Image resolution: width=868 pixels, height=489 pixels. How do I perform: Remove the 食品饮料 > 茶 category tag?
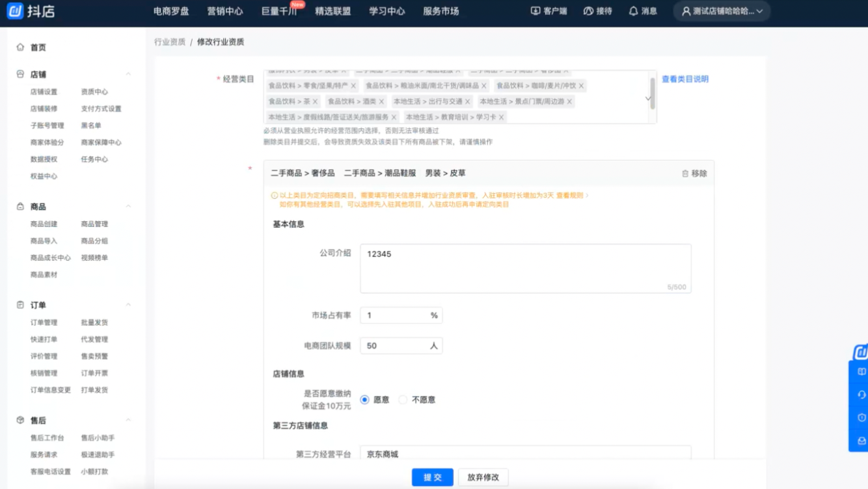pyautogui.click(x=315, y=102)
